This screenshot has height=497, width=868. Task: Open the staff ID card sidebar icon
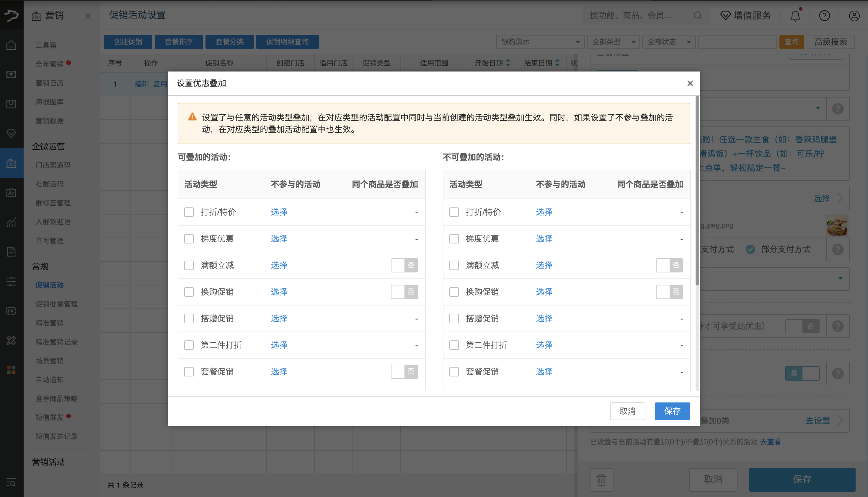[x=11, y=193]
